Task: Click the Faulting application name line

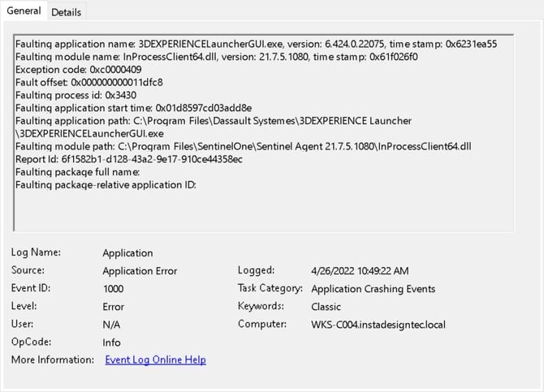Action: tap(256, 44)
